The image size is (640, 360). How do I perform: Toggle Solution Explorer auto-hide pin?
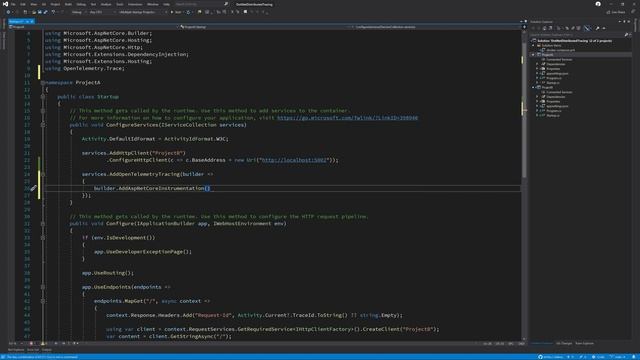coord(624,22)
